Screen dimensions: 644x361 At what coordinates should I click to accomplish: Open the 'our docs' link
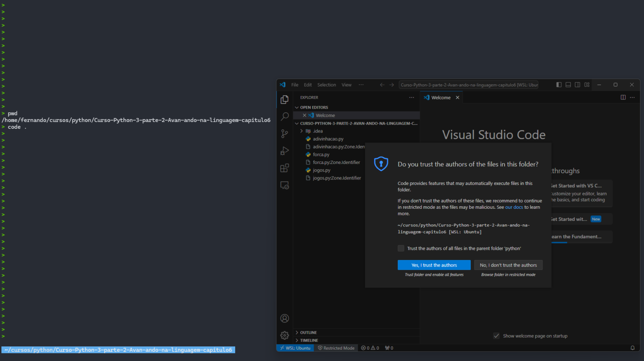[x=514, y=207]
